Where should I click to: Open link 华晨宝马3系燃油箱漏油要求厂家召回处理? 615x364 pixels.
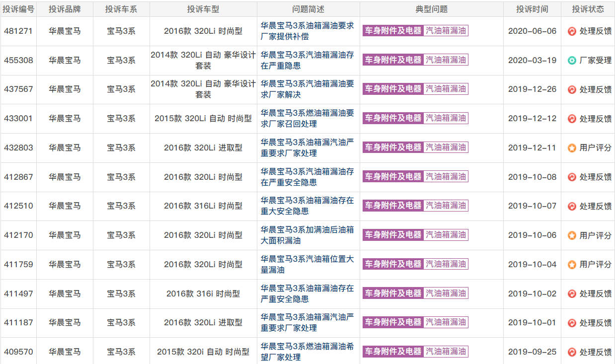307,118
